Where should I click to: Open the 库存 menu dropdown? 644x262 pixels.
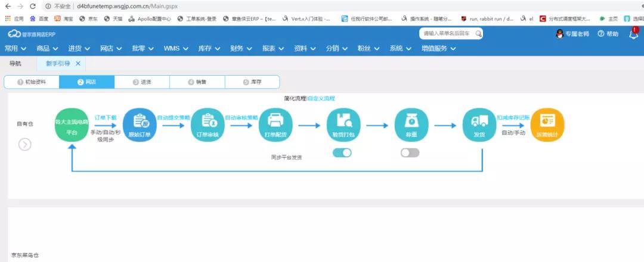tap(209, 48)
